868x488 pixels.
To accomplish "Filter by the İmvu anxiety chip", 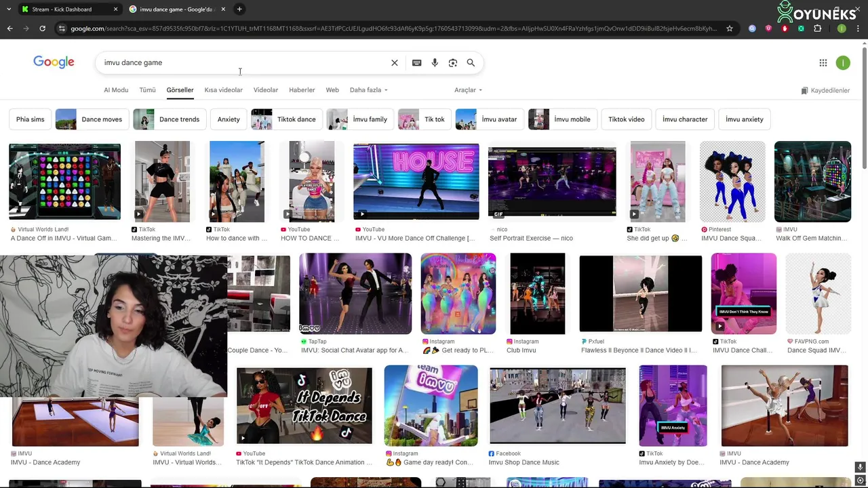I will point(745,119).
